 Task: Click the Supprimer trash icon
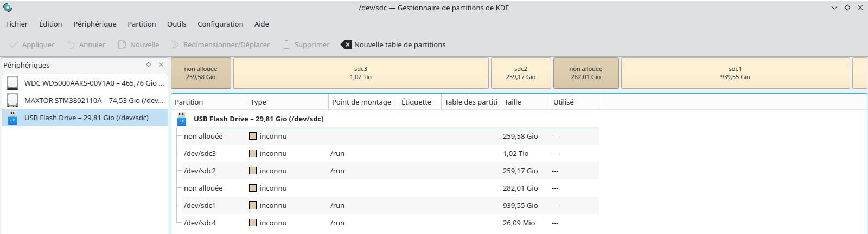pyautogui.click(x=286, y=44)
